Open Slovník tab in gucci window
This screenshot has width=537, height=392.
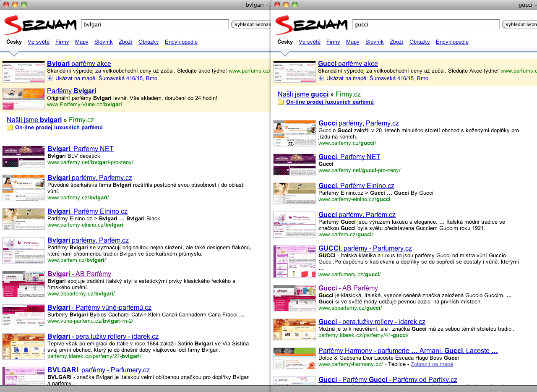pos(375,42)
